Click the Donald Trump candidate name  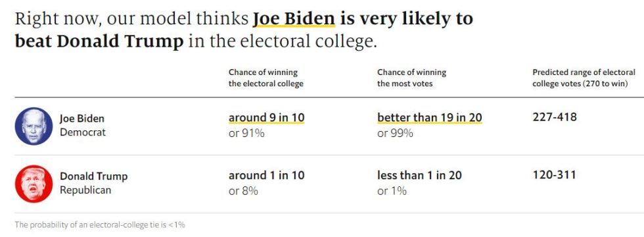(93, 176)
